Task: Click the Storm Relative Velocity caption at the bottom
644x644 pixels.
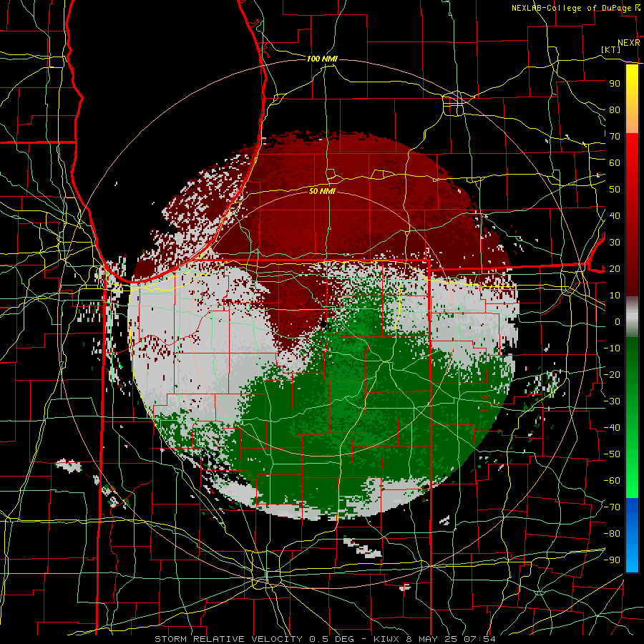Action: click(x=326, y=639)
